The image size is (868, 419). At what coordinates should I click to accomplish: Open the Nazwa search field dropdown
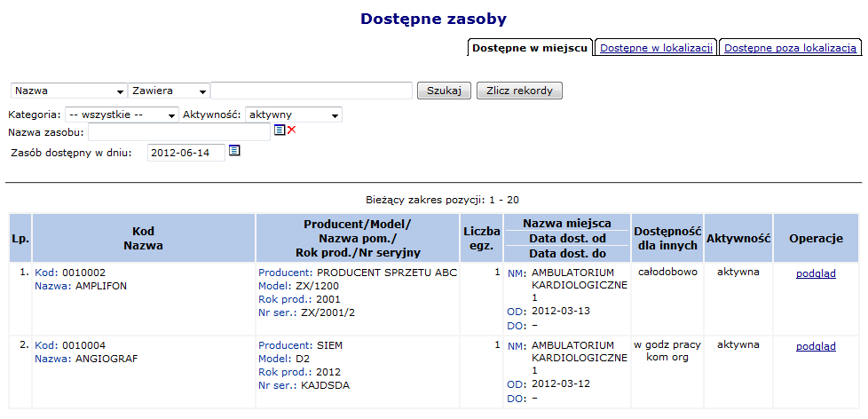tap(68, 91)
